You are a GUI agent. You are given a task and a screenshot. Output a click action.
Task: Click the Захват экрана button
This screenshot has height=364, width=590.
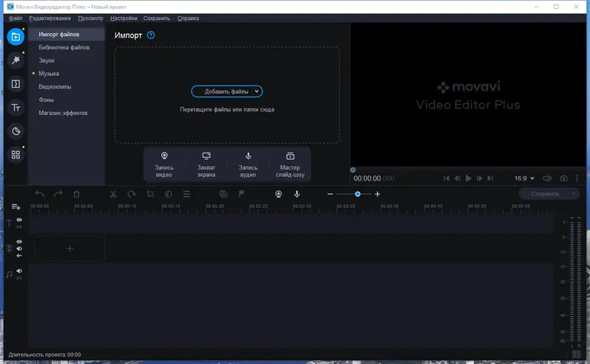tap(206, 164)
